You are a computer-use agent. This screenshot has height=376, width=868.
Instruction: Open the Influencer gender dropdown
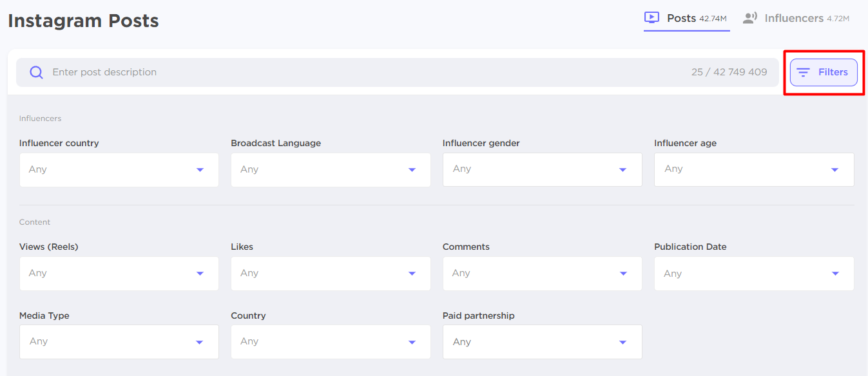point(543,169)
